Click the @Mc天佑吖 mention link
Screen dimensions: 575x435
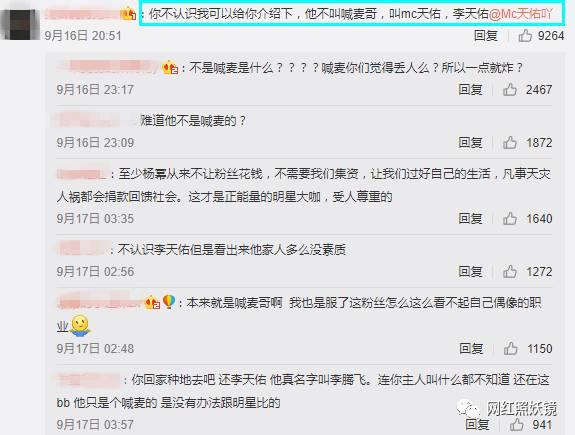[521, 14]
